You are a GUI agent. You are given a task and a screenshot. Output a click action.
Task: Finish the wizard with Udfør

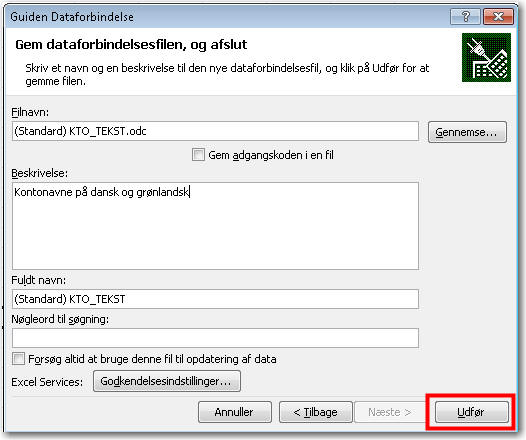[472, 412]
